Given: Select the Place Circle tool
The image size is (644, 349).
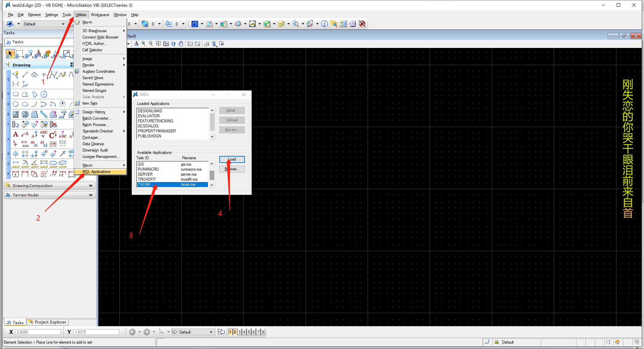Looking at the screenshot, I should [15, 104].
